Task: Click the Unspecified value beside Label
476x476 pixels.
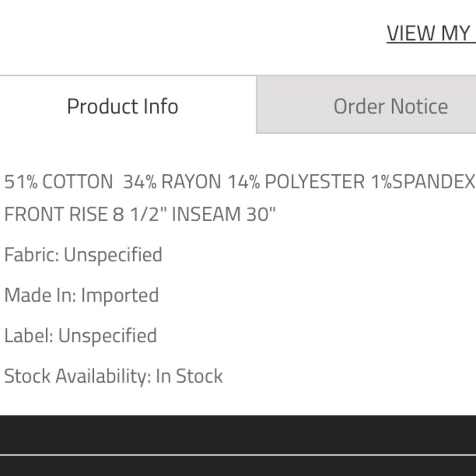Action: (x=108, y=336)
